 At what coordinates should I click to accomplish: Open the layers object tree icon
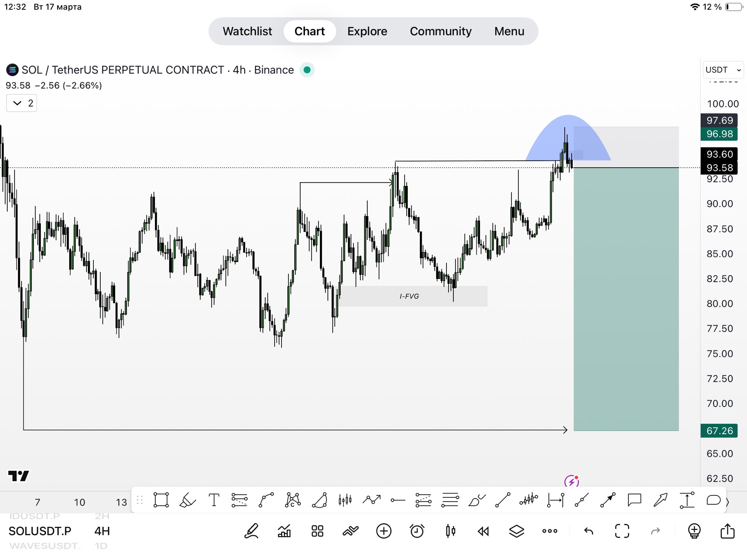point(516,531)
